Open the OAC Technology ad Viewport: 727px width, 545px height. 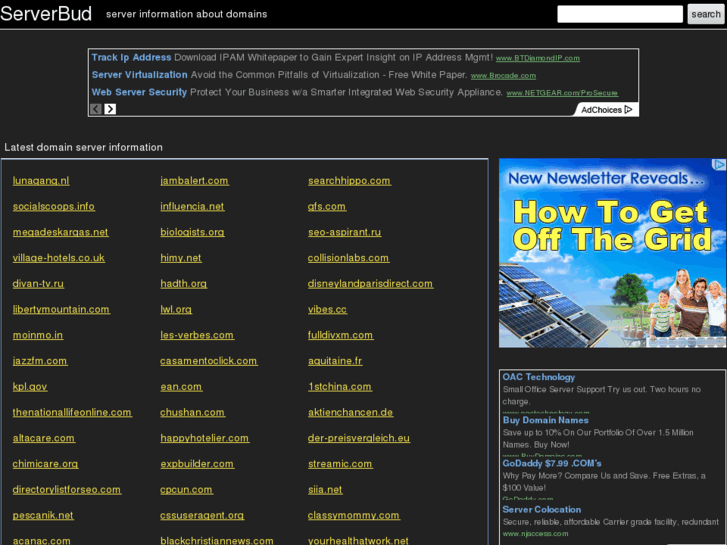click(539, 377)
